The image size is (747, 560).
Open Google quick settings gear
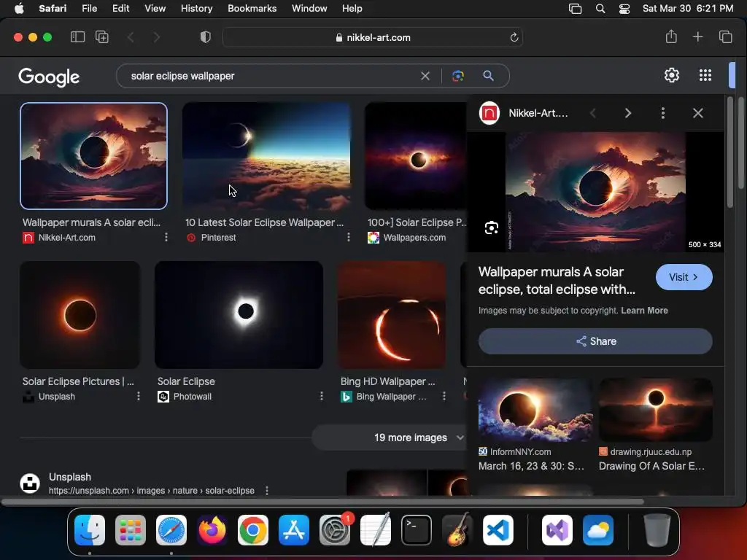point(672,75)
